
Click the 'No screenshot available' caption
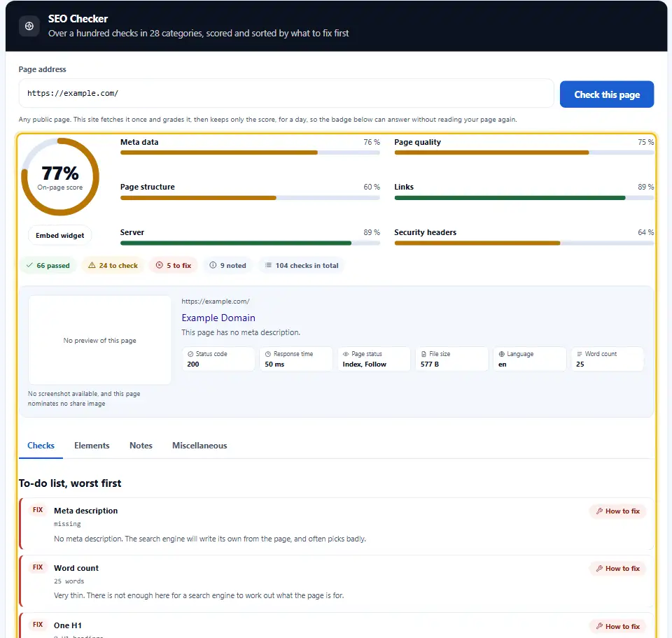click(84, 399)
